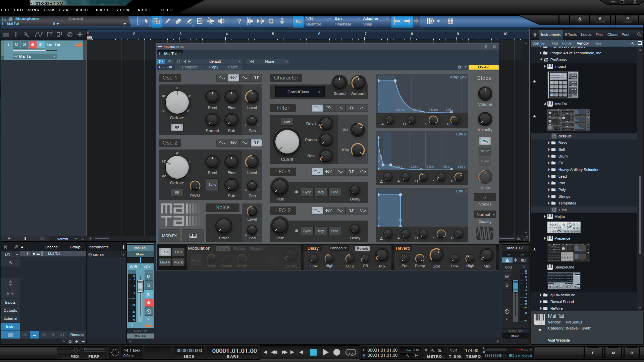Viewport: 644px width, 362px height.
Task: Open the FILE menu
Action: [x=6, y=10]
